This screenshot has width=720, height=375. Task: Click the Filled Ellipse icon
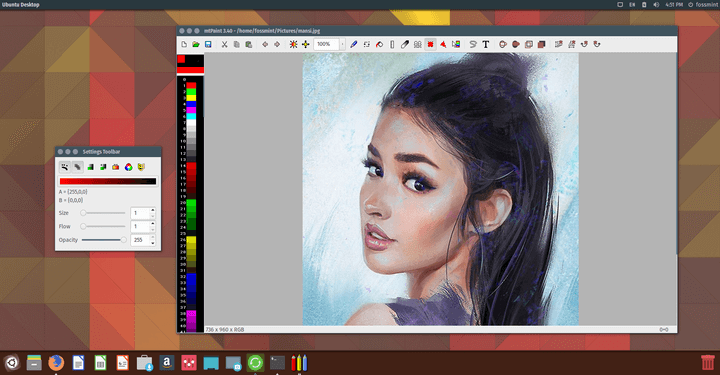516,45
